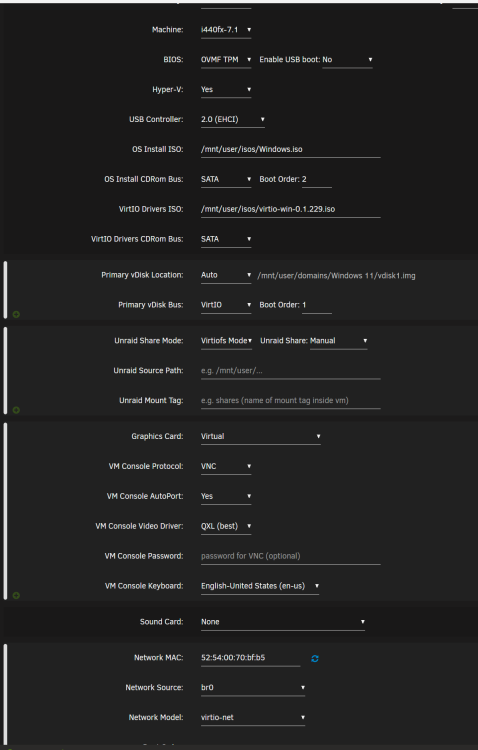Viewport: 478px width, 750px height.
Task: Change VM Console Protocol from VNC
Action: pos(226,466)
